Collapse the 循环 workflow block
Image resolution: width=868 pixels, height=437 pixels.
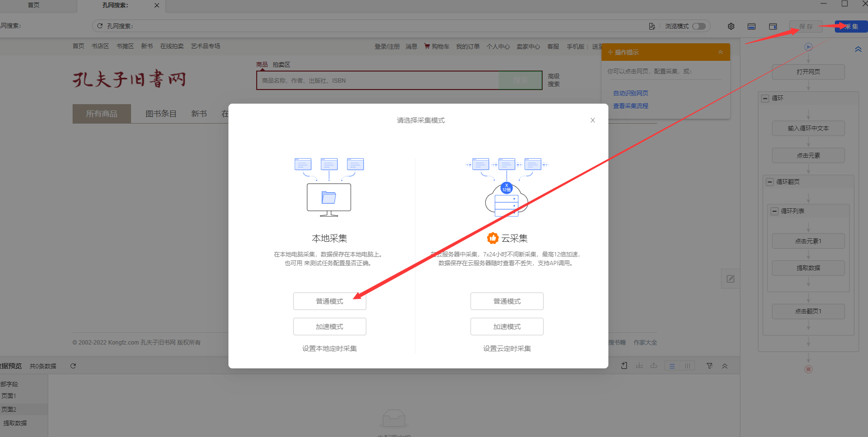[x=765, y=98]
